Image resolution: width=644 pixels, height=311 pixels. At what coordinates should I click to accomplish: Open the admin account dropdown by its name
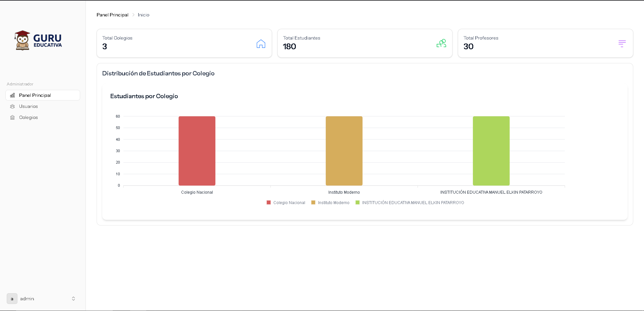[x=27, y=299]
